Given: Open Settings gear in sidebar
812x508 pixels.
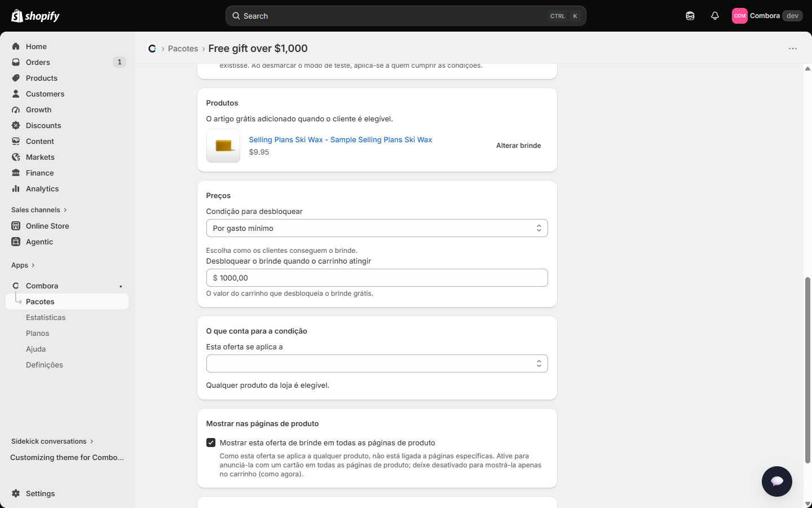Looking at the screenshot, I should coord(16,493).
